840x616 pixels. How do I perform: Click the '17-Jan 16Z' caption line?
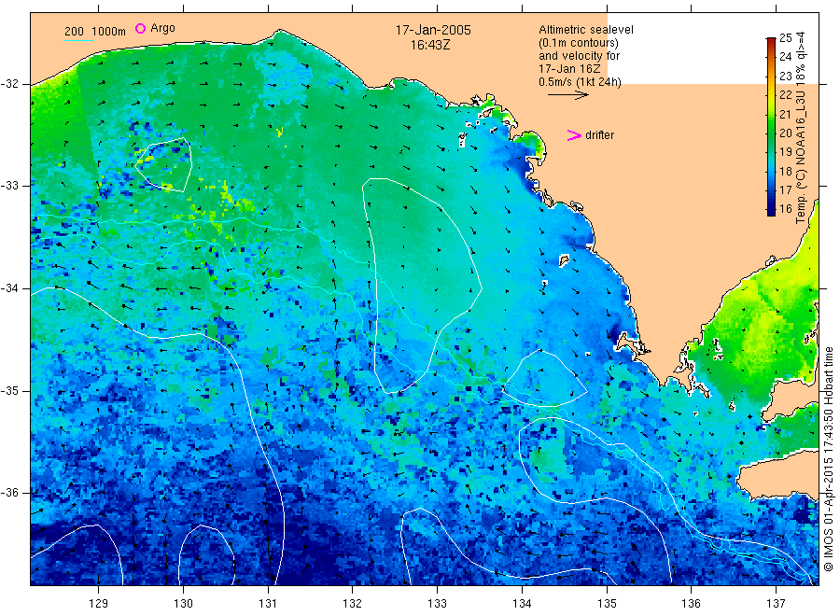(569, 69)
